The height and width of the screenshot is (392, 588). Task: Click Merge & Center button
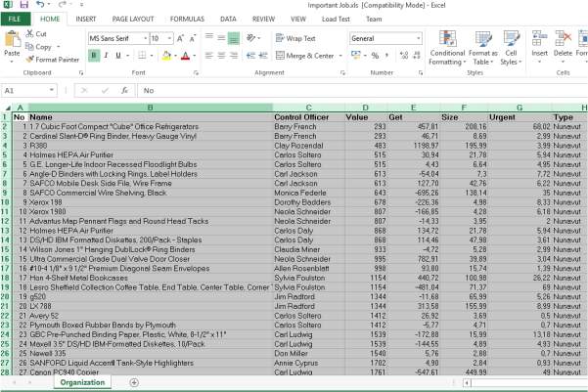coord(305,56)
